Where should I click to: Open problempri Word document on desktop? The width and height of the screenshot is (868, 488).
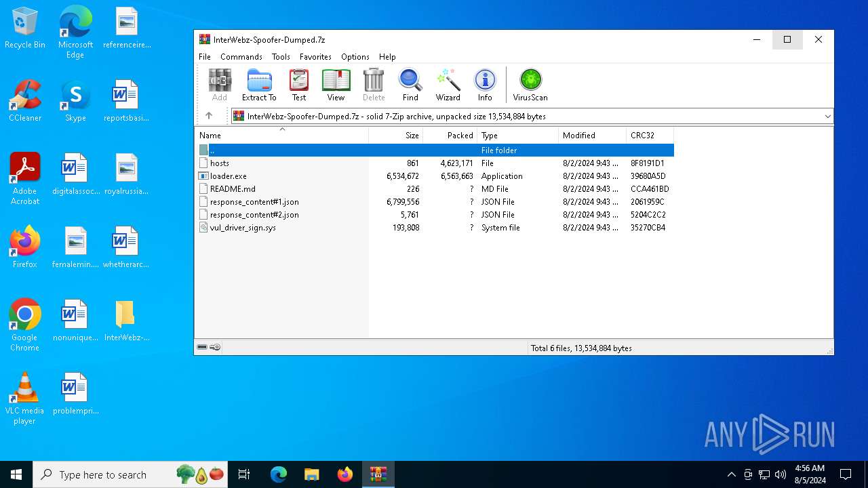coord(75,393)
